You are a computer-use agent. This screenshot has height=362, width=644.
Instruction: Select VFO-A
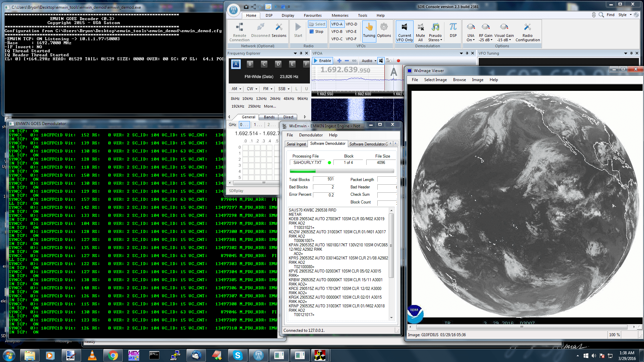(337, 24)
